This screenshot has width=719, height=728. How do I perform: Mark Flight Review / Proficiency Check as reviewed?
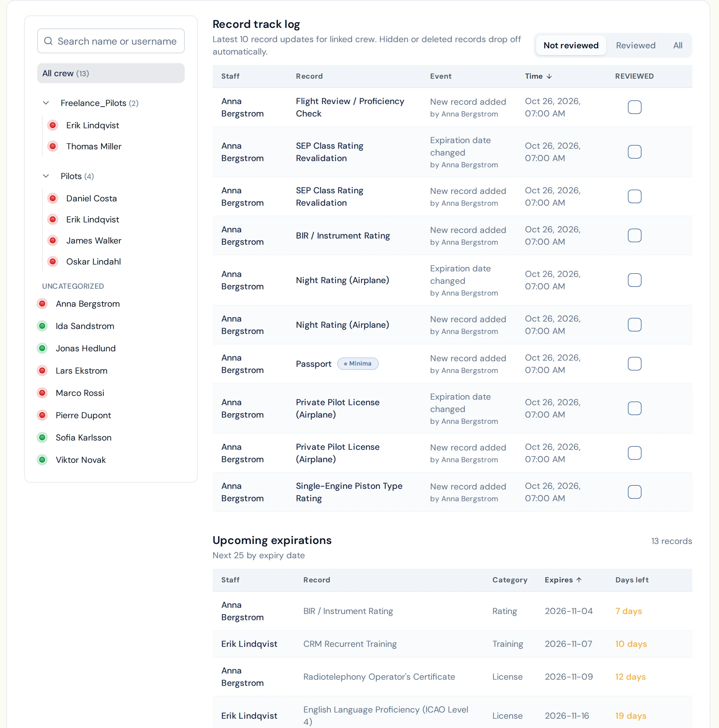click(634, 107)
